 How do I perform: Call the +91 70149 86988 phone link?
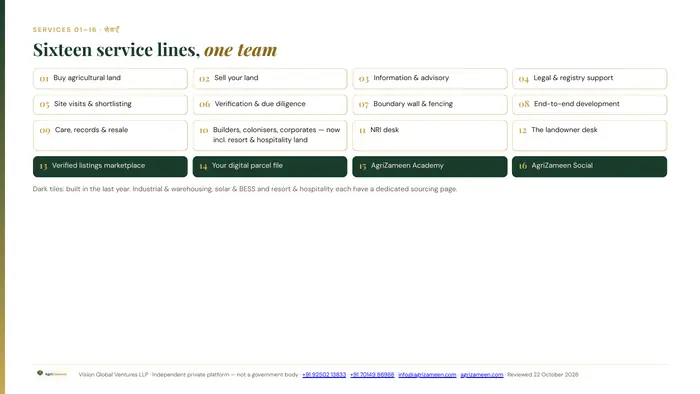[372, 375]
